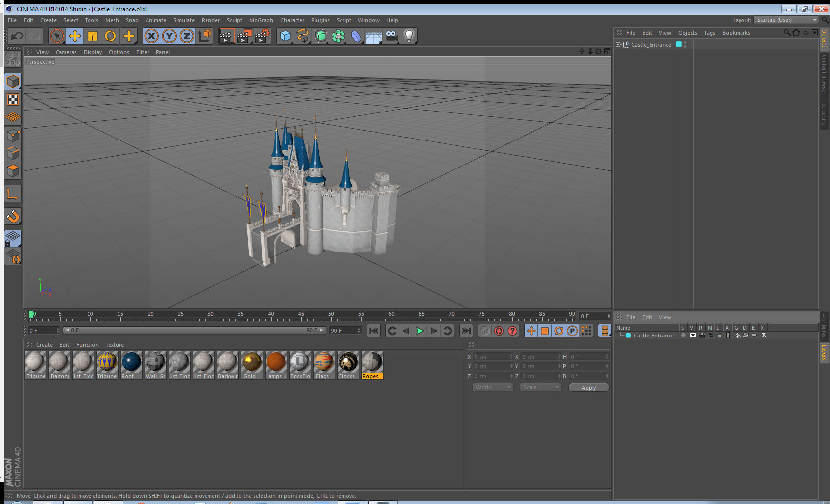Click frame 45 on the timeline ruler
Viewport: 830px width, 504px height.
point(301,315)
